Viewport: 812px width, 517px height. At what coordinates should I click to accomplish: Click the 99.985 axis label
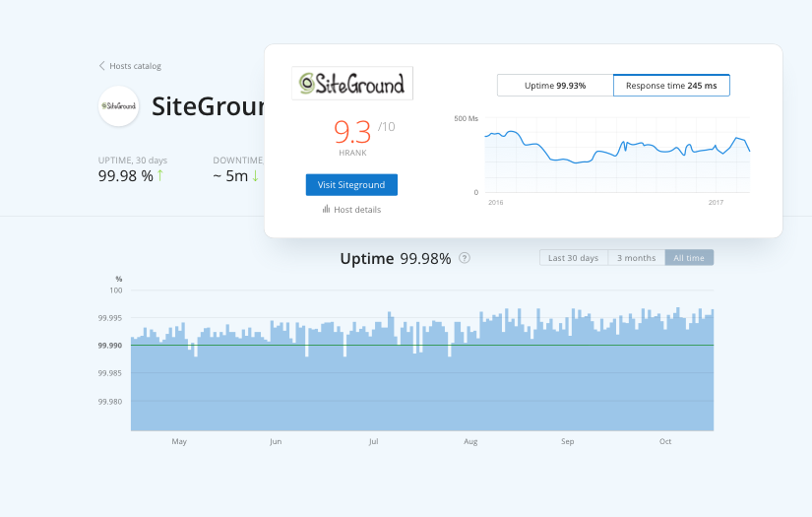(x=110, y=373)
